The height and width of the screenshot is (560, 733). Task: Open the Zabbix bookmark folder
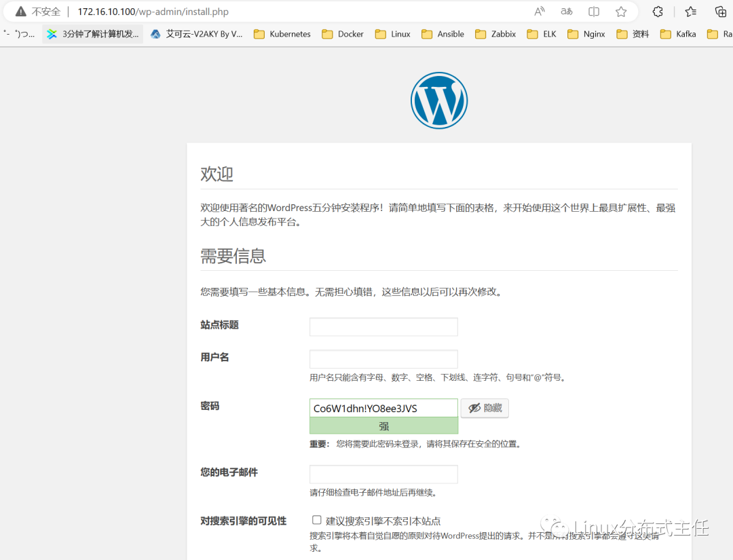495,34
